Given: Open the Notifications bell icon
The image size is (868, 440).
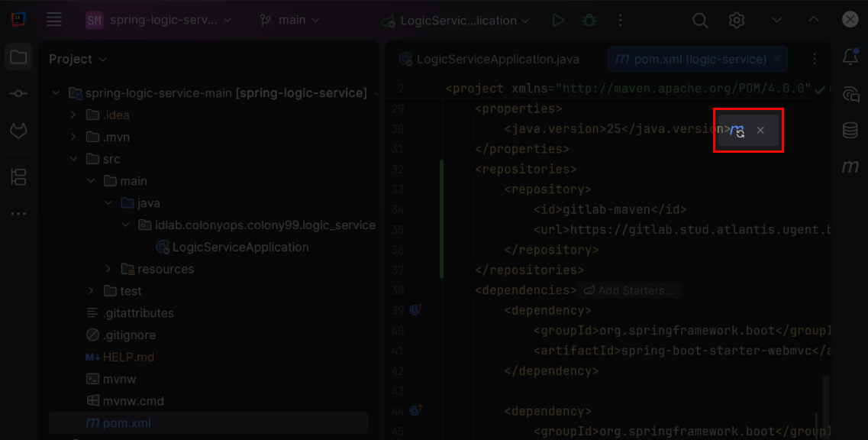Looking at the screenshot, I should click(x=850, y=57).
